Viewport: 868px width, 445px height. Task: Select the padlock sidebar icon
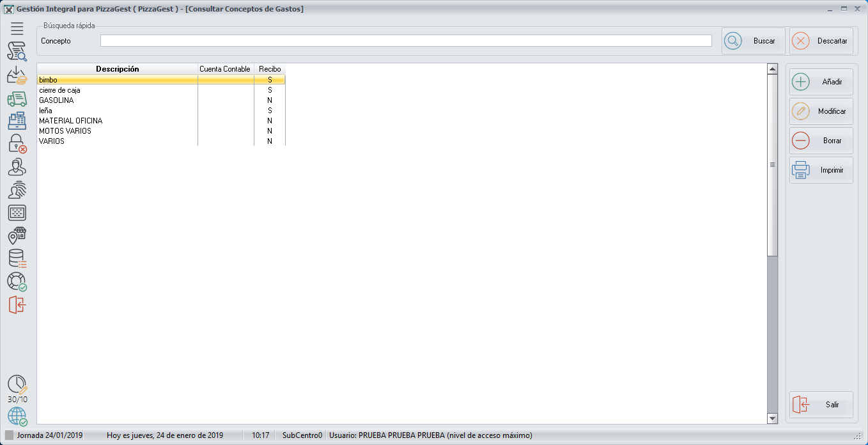click(x=17, y=144)
